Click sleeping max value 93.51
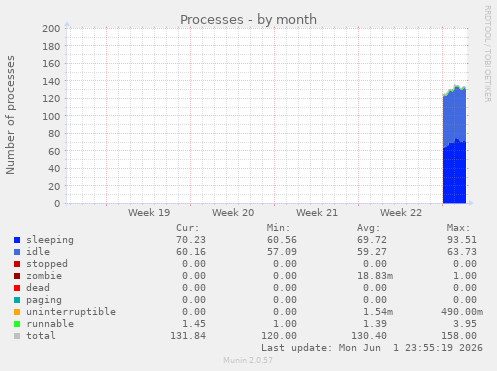Image resolution: width=497 pixels, height=371 pixels. (462, 240)
